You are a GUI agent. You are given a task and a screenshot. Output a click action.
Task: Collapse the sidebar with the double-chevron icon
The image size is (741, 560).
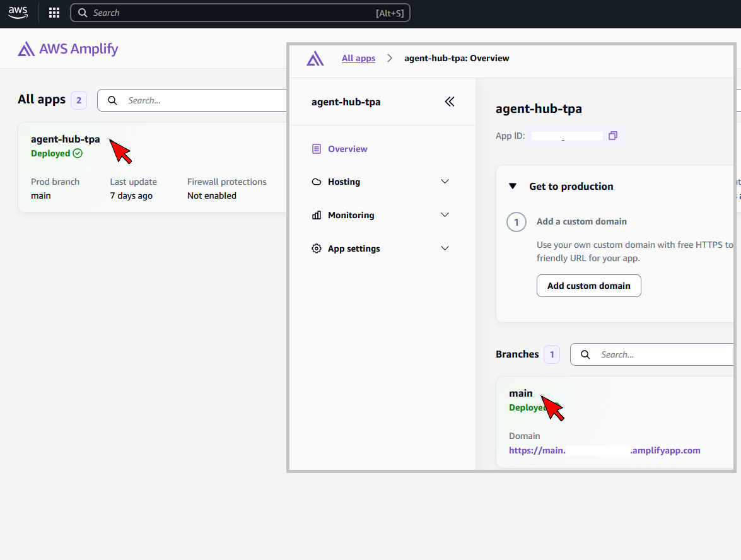[x=450, y=102]
